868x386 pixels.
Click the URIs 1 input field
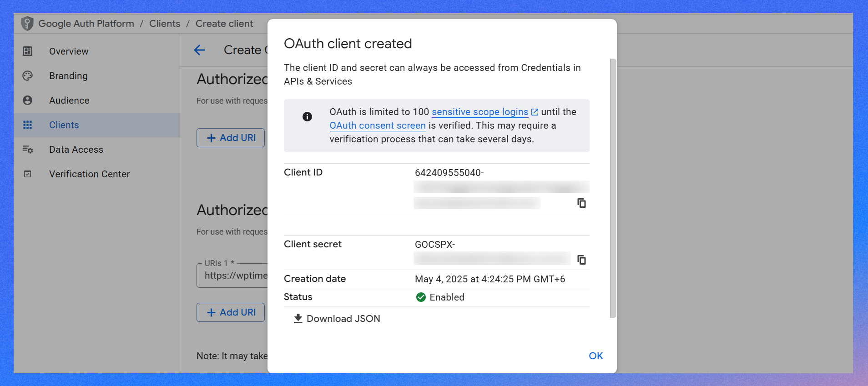(232, 276)
